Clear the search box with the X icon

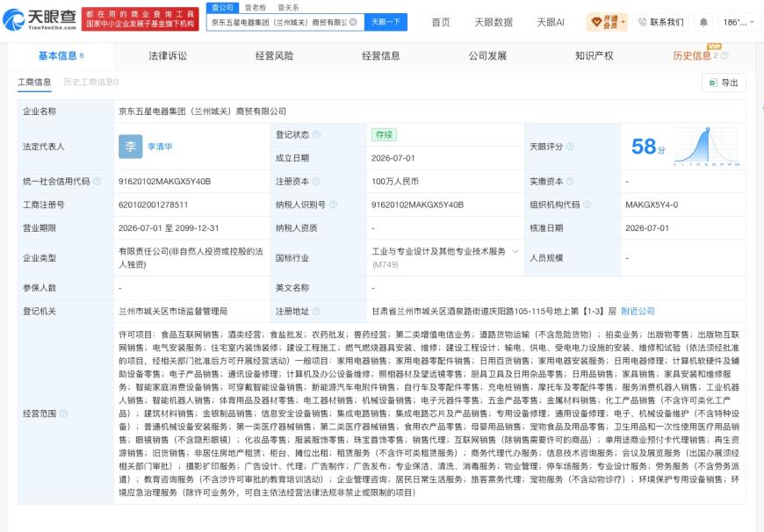[x=353, y=23]
